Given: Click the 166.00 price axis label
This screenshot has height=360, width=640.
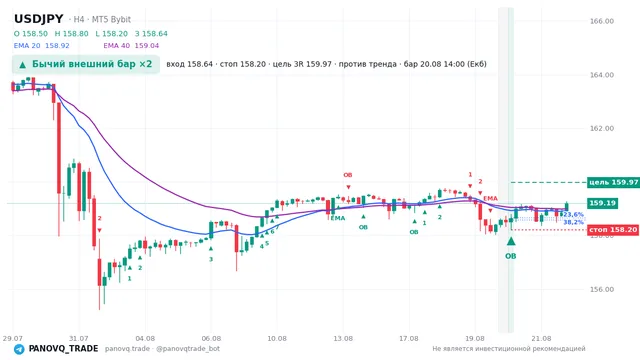Looking at the screenshot, I should point(602,21).
